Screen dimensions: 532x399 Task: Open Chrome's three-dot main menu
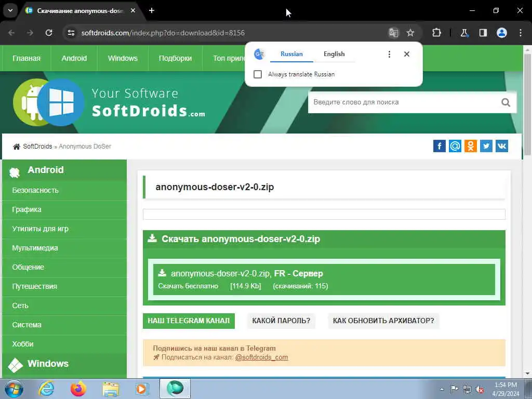[x=521, y=33]
